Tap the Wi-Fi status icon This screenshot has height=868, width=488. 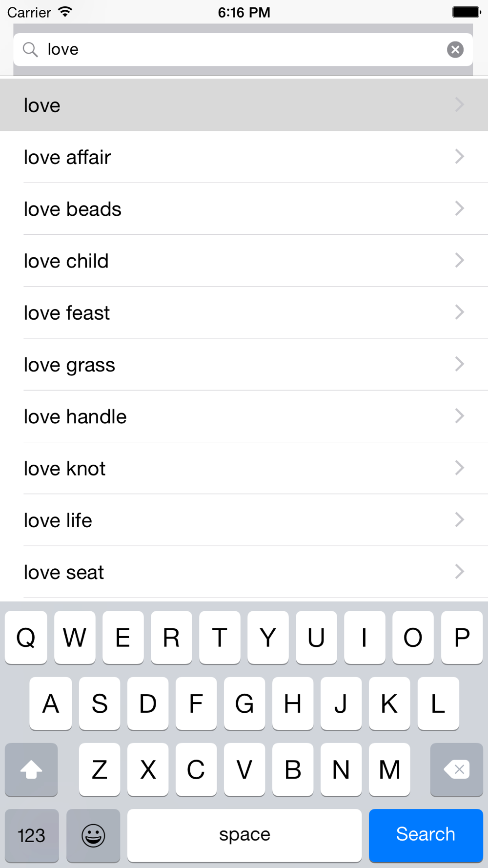point(65,12)
